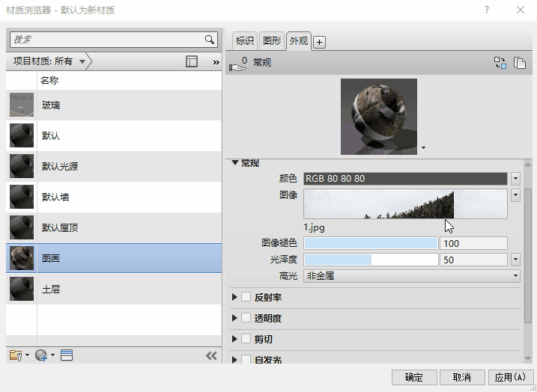Toggle the library panel layout icon
Screen dimensions: 537x392
[x=192, y=61]
